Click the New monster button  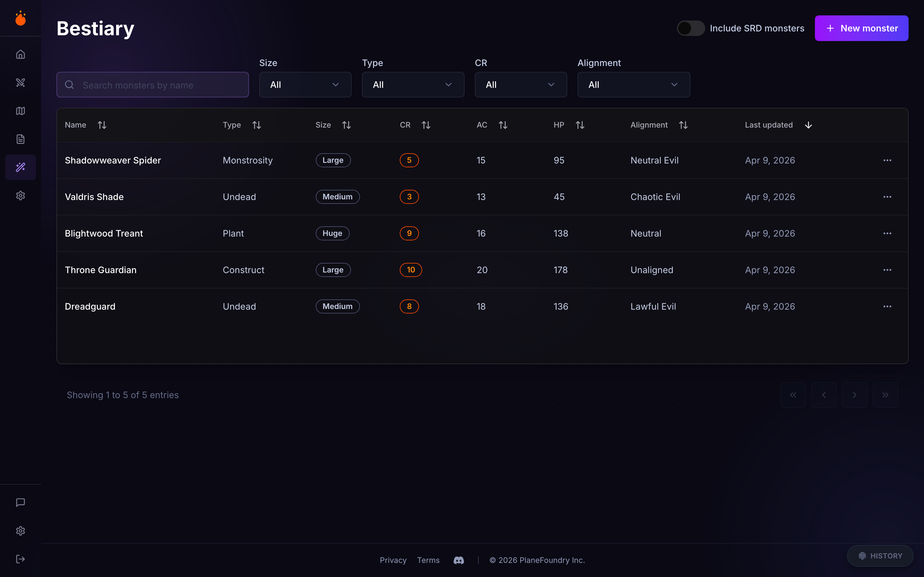click(861, 28)
